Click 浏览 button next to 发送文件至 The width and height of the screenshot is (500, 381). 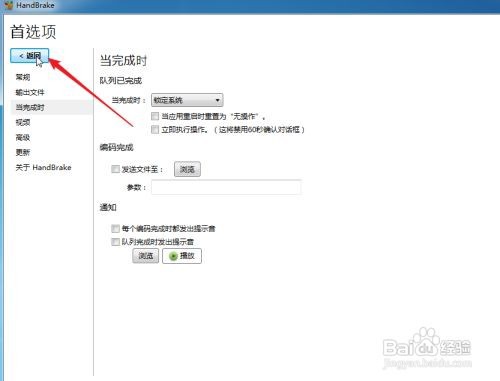tap(187, 169)
